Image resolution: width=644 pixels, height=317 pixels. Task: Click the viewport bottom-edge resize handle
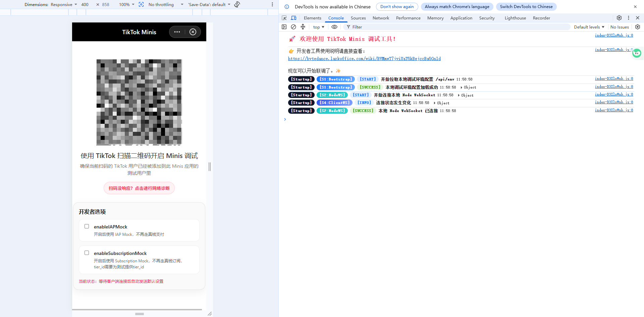coord(140,314)
